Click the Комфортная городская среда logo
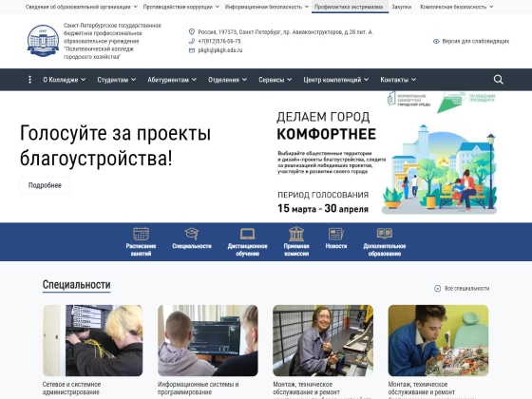This screenshot has height=399, width=532. pyautogui.click(x=408, y=99)
